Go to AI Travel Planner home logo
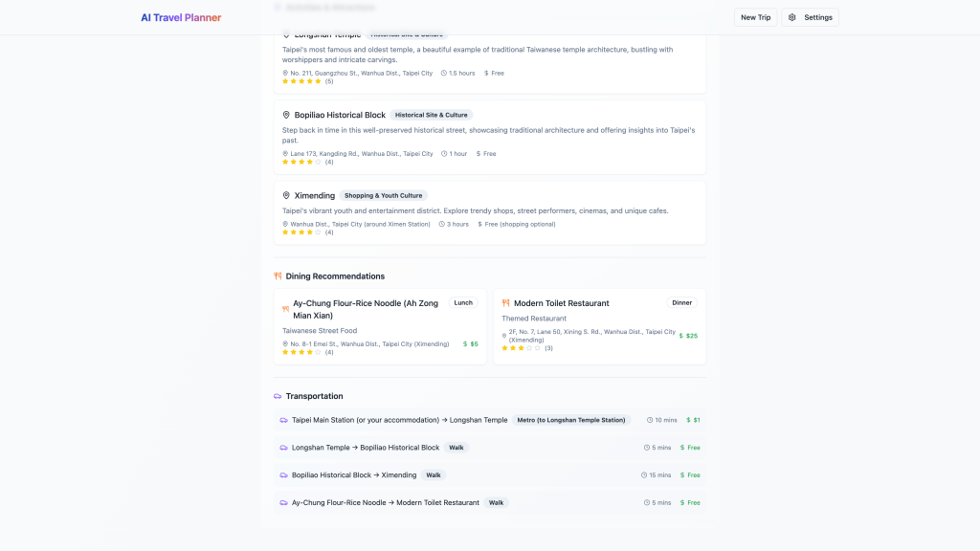The width and height of the screenshot is (980, 551). pyautogui.click(x=181, y=17)
